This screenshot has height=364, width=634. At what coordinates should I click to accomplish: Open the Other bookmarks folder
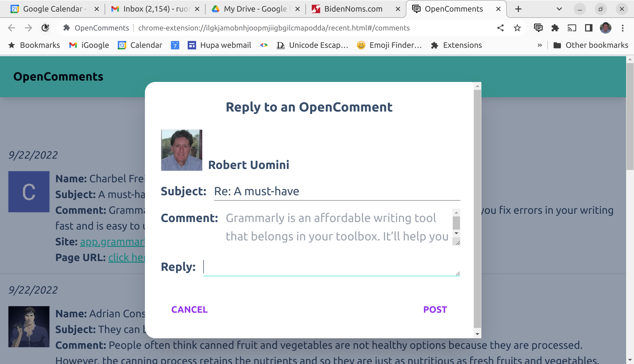[591, 45]
